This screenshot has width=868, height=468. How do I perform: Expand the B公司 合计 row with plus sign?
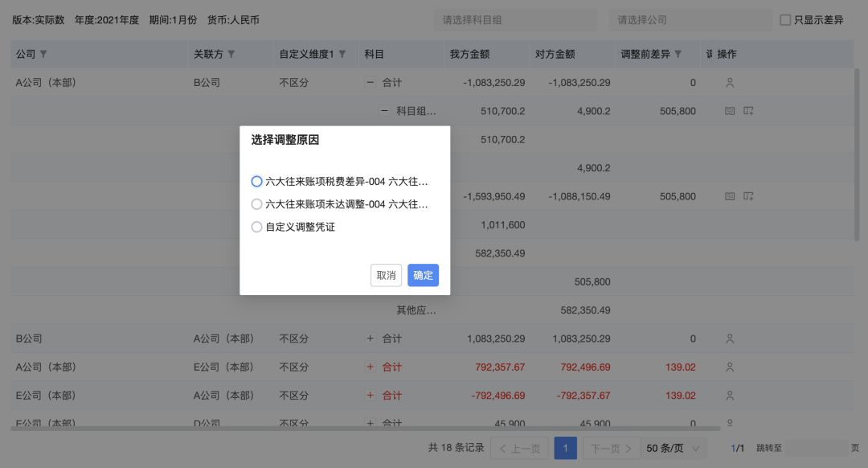[369, 339]
